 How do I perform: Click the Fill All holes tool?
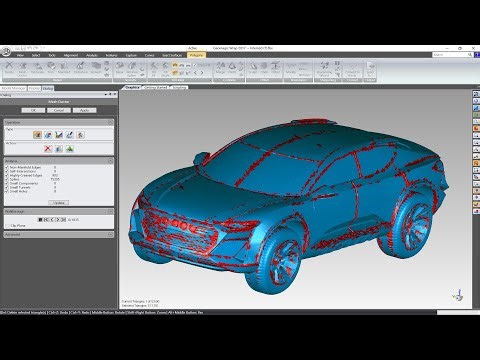pyautogui.click(x=153, y=69)
